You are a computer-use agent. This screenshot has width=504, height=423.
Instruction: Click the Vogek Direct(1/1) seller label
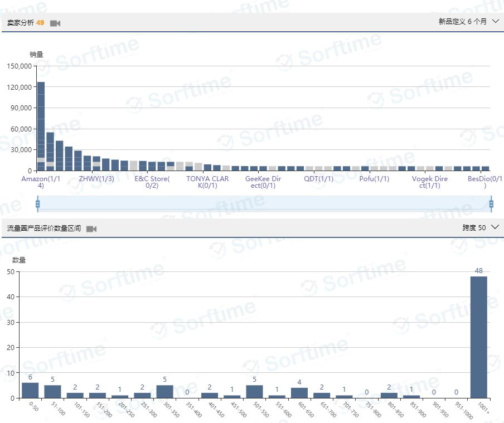(429, 182)
